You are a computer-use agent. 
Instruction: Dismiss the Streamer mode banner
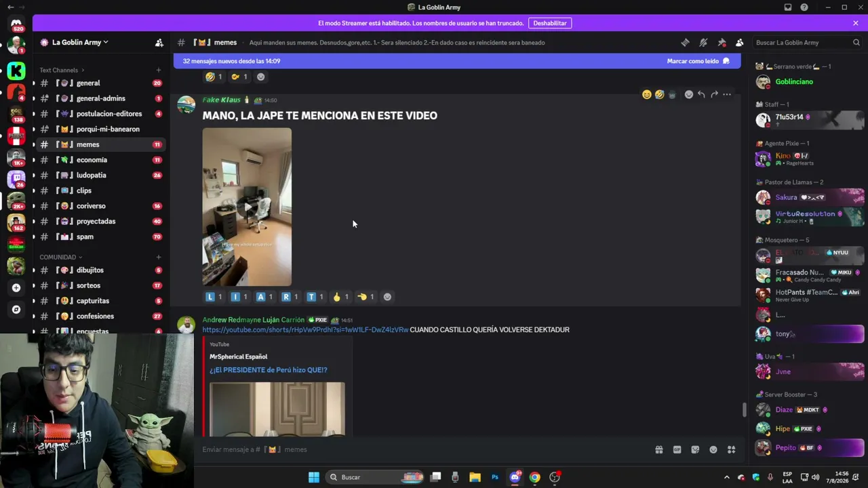(856, 23)
